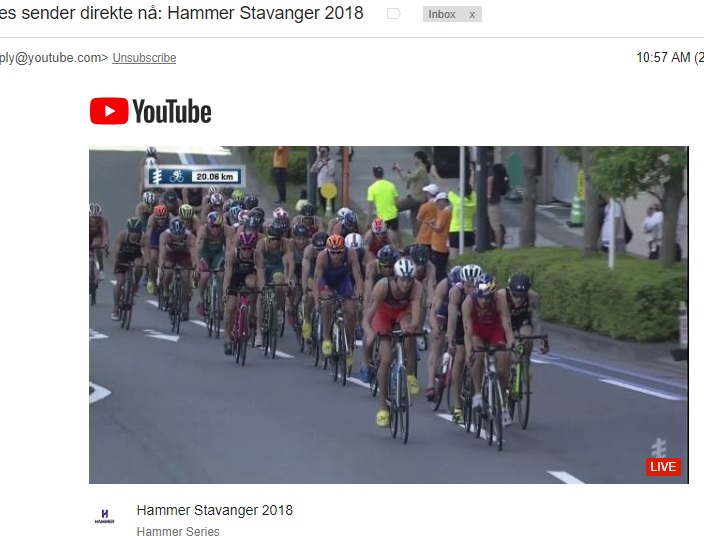The height and width of the screenshot is (536, 704).
Task: Click the Unsubscribe link
Action: point(144,58)
